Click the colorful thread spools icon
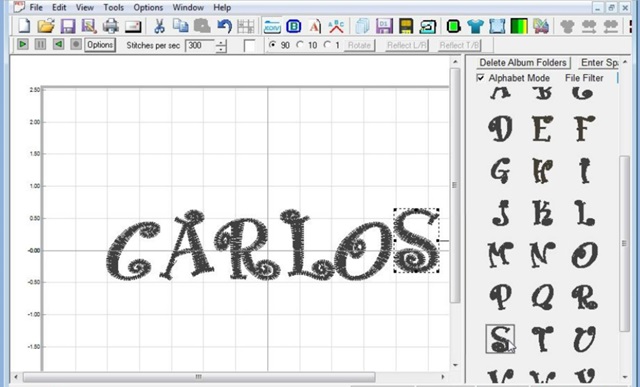Screen dimensions: 640x387 point(540,26)
